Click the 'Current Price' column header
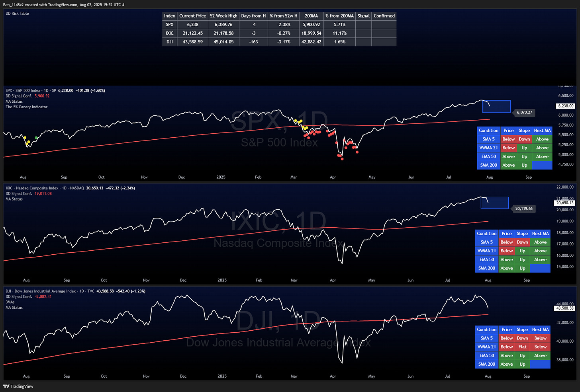 (193, 16)
